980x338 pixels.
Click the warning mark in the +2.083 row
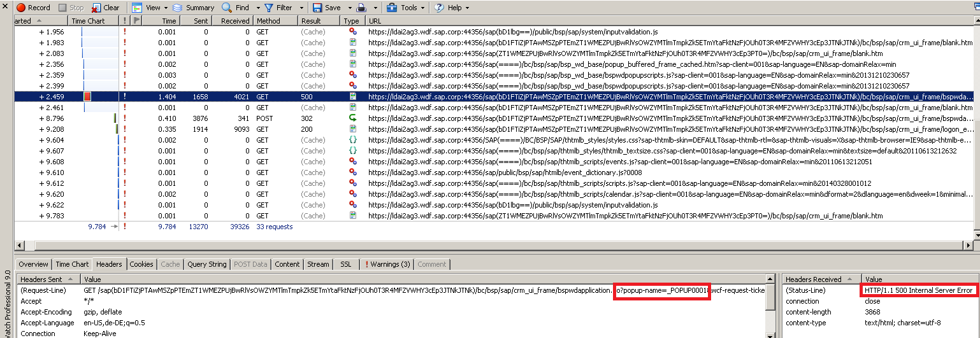pos(125,53)
